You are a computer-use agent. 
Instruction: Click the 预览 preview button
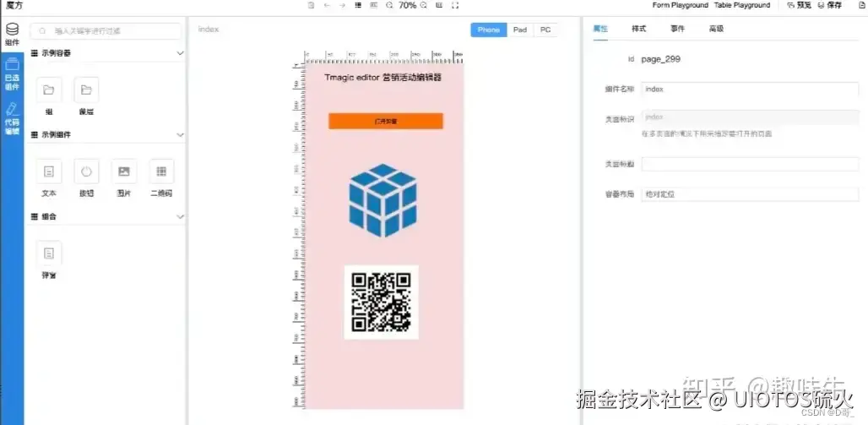point(800,5)
